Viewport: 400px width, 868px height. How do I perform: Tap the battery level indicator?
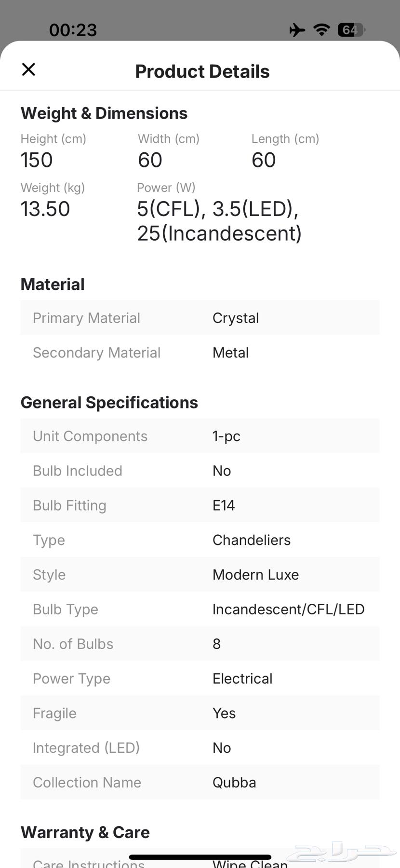(x=351, y=30)
